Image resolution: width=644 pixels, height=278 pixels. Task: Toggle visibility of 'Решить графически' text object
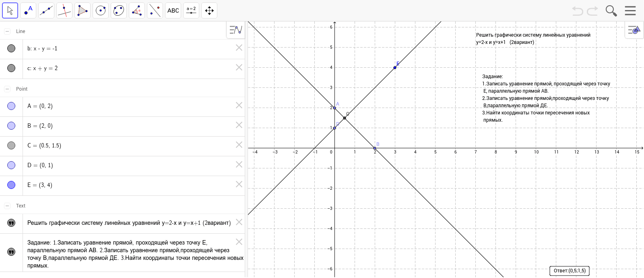pyautogui.click(x=11, y=223)
